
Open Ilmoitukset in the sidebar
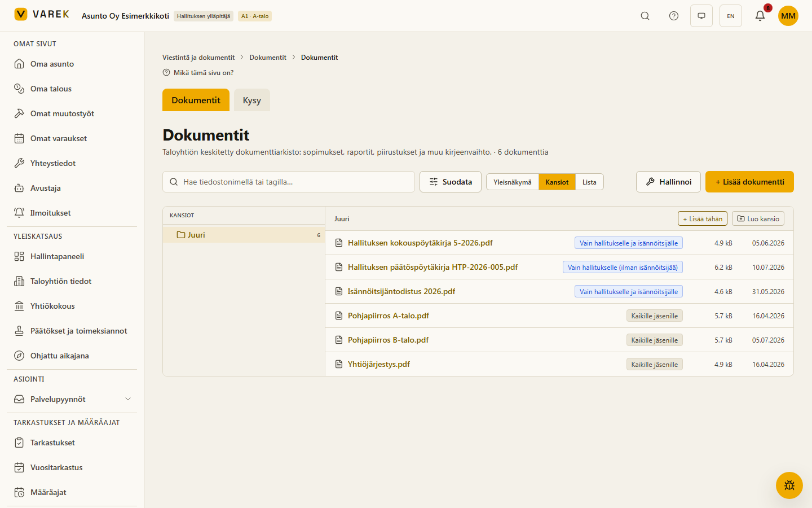[x=72, y=213]
